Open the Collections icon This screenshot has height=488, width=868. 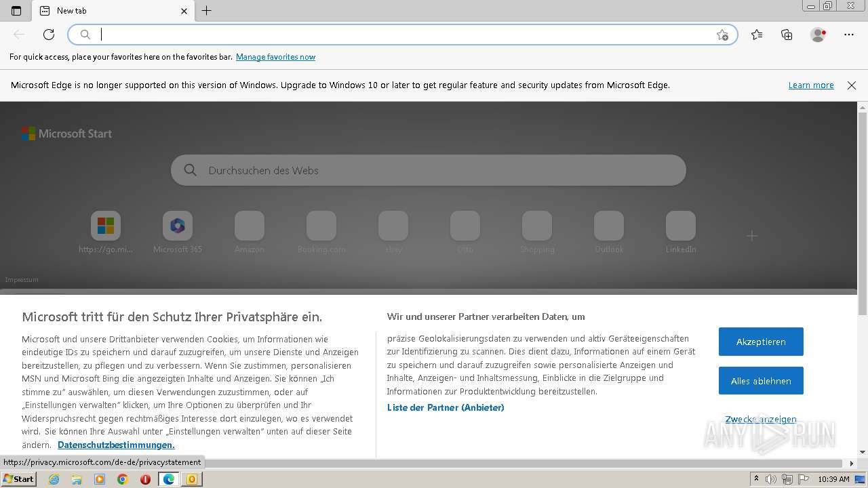pos(787,35)
